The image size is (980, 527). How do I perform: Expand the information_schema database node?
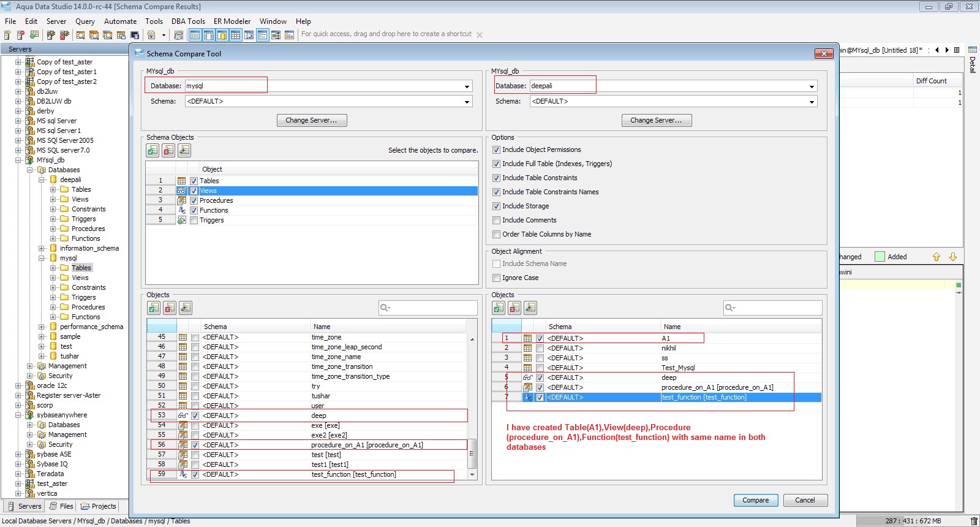pyautogui.click(x=42, y=248)
